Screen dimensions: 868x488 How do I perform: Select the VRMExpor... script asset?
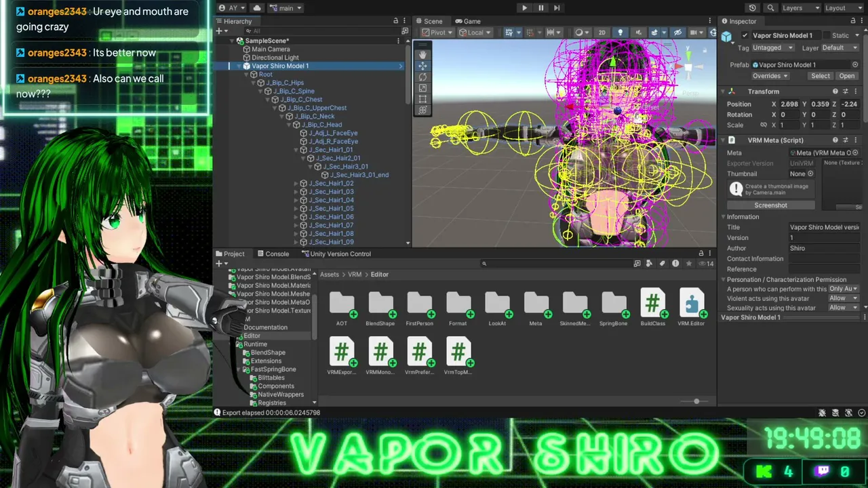coord(342,357)
